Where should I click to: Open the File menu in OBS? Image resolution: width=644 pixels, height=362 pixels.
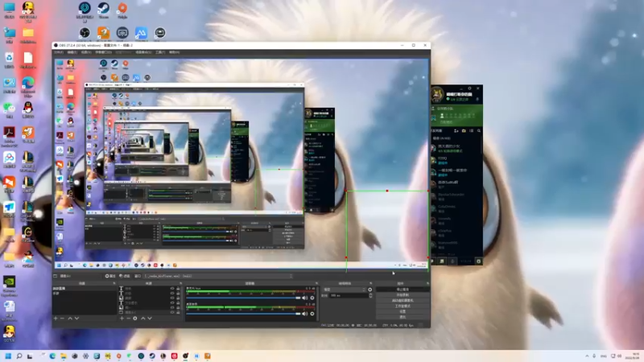tap(59, 52)
